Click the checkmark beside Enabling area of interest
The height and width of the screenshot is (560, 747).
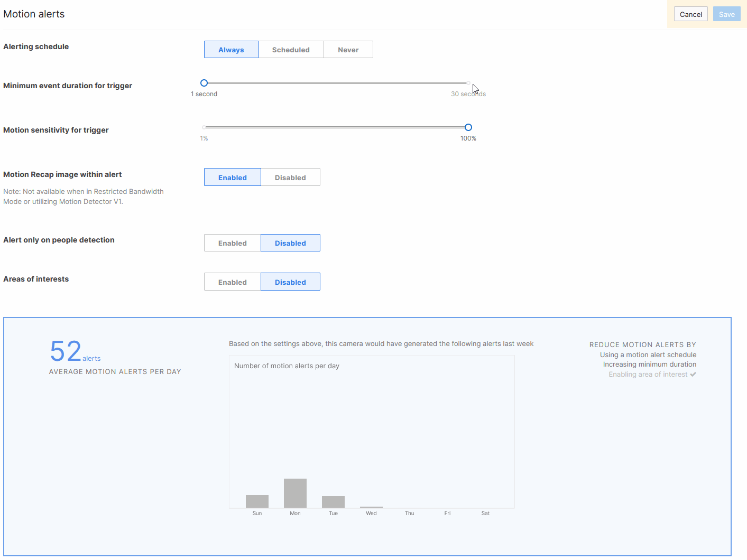pyautogui.click(x=693, y=375)
